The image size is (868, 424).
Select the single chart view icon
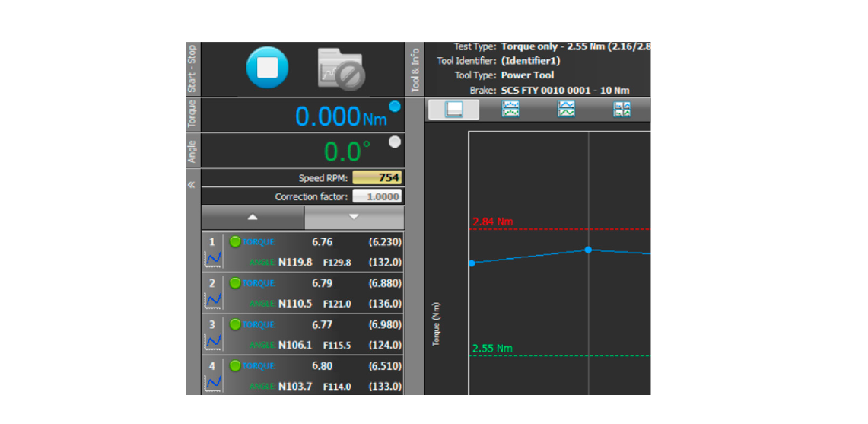[454, 110]
